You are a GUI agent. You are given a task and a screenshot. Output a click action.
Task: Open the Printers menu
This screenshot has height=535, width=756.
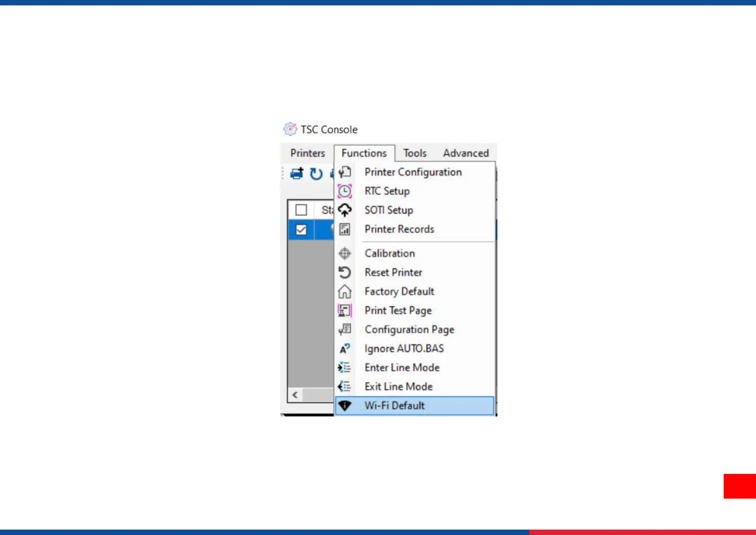click(308, 153)
